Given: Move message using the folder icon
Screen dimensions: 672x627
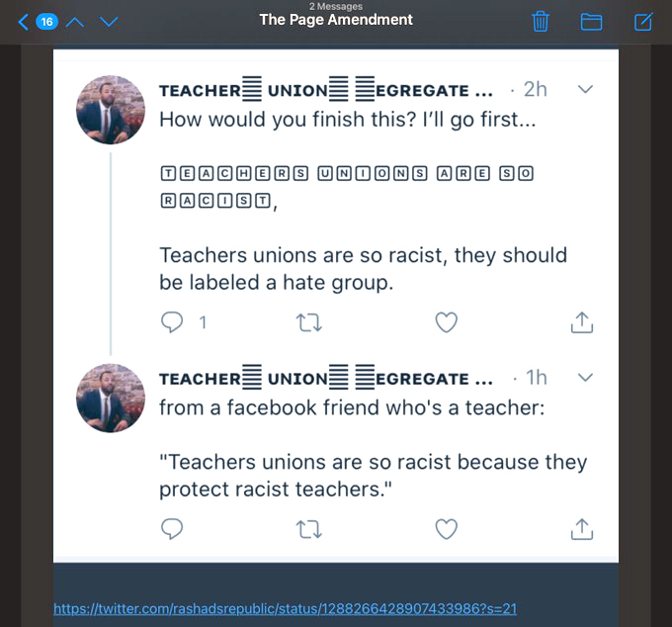Looking at the screenshot, I should pos(591,21).
